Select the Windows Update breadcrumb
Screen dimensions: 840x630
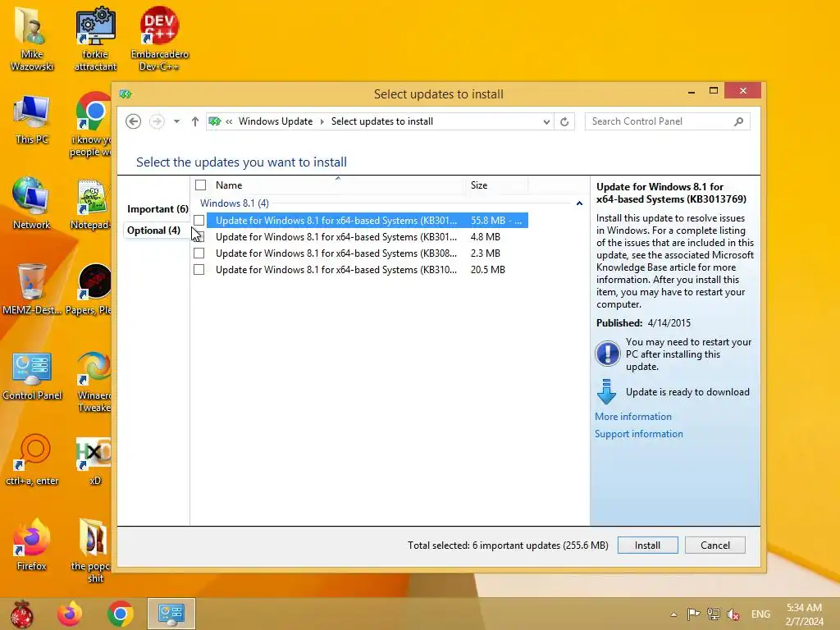pyautogui.click(x=276, y=121)
